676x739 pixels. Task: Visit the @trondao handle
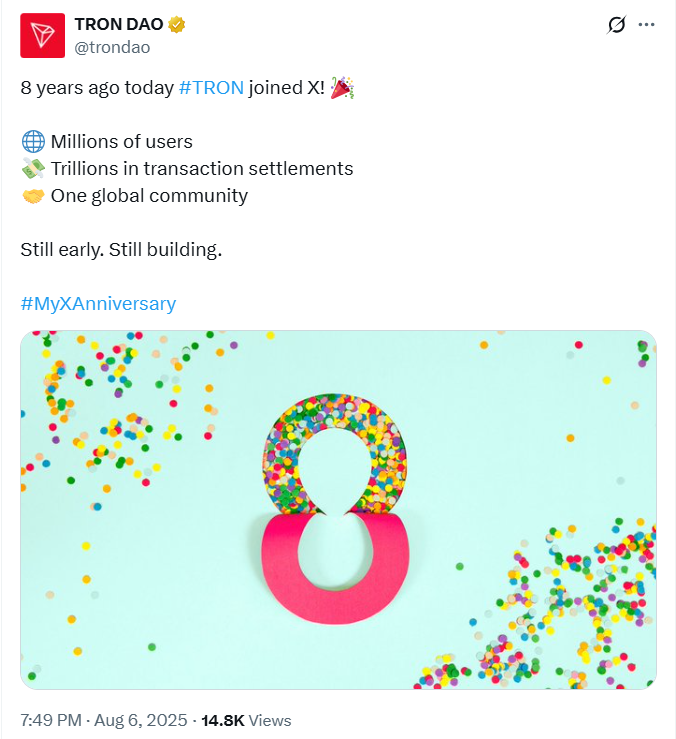111,46
